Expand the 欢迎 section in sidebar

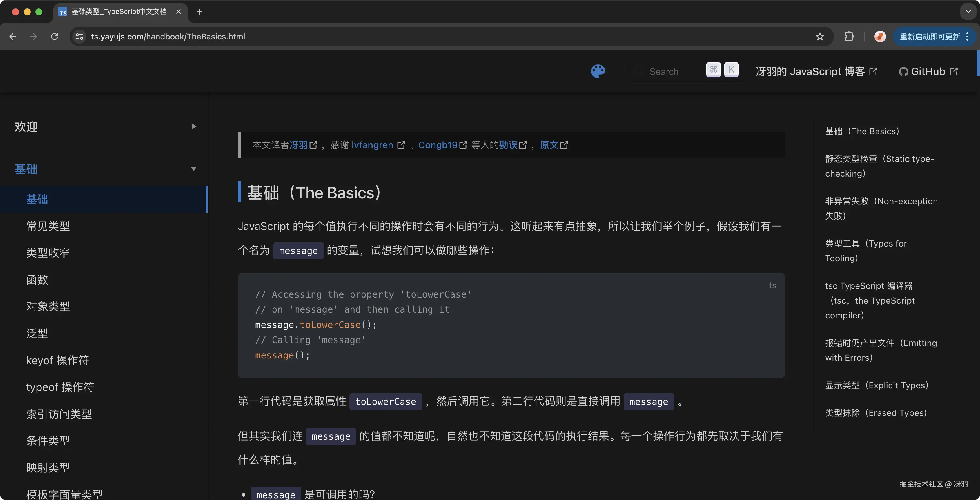[x=194, y=126]
